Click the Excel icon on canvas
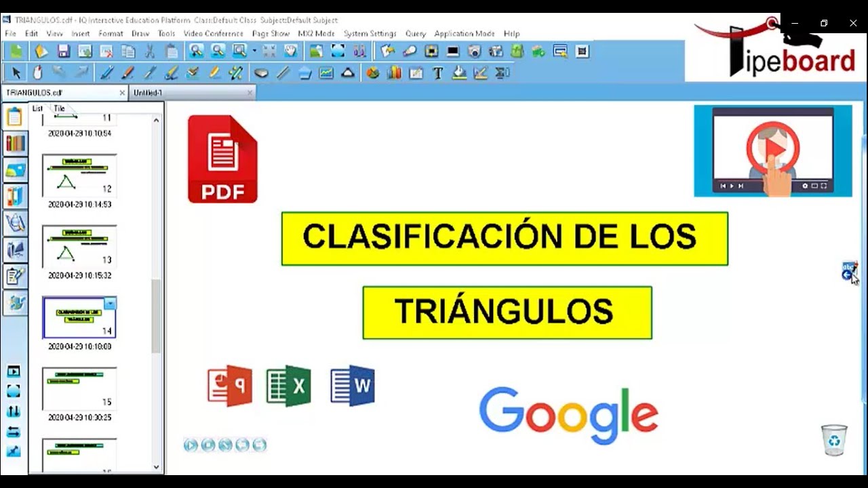The height and width of the screenshot is (488, 868). [289, 386]
